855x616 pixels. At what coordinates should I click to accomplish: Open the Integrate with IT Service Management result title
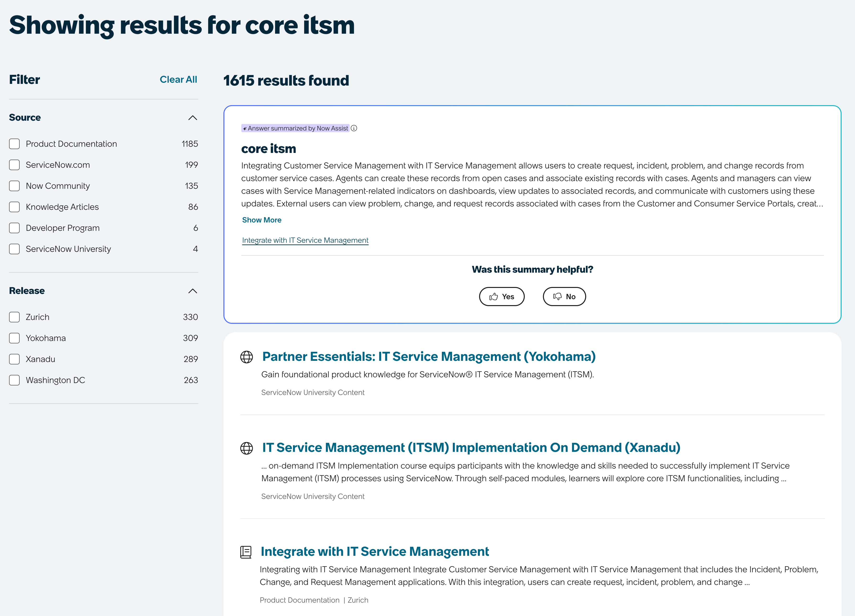(x=375, y=552)
